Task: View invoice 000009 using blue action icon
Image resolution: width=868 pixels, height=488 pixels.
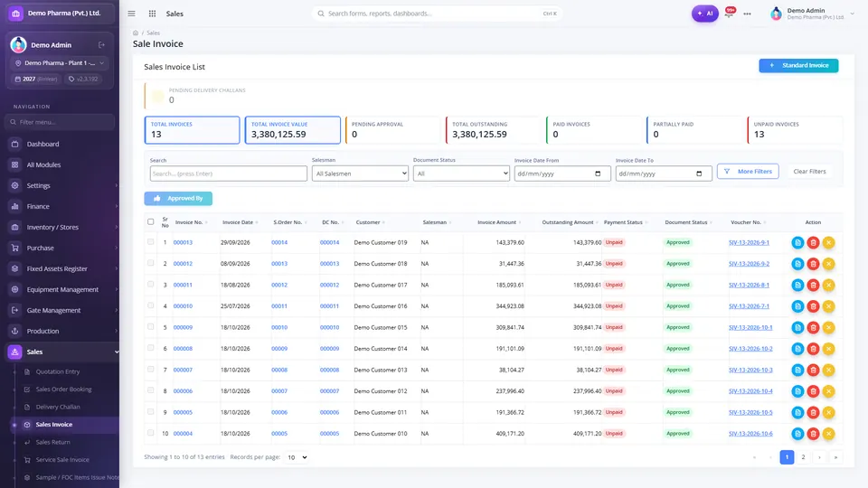Action: (x=797, y=327)
